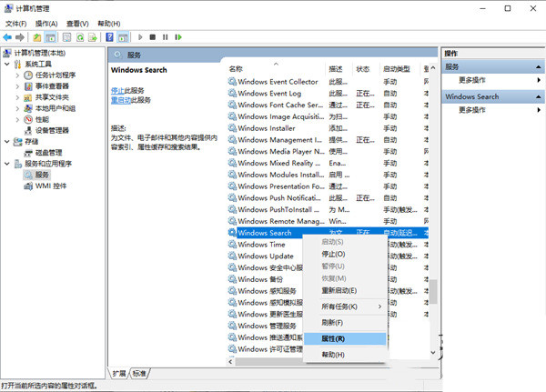Choose 属性(R) in context menu
Viewport: 546px width, 392px height.
tap(345, 338)
